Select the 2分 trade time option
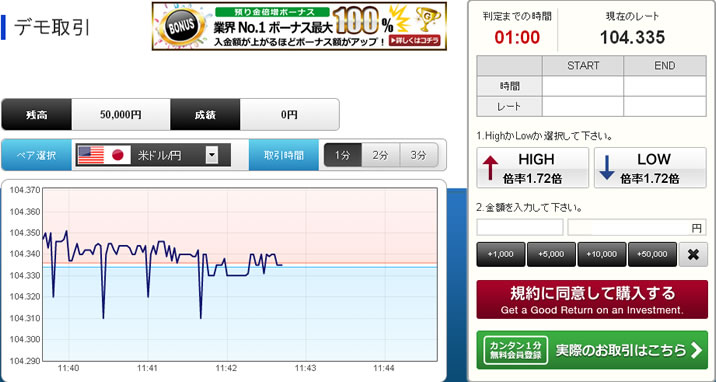This screenshot has height=382, width=716. [x=380, y=155]
